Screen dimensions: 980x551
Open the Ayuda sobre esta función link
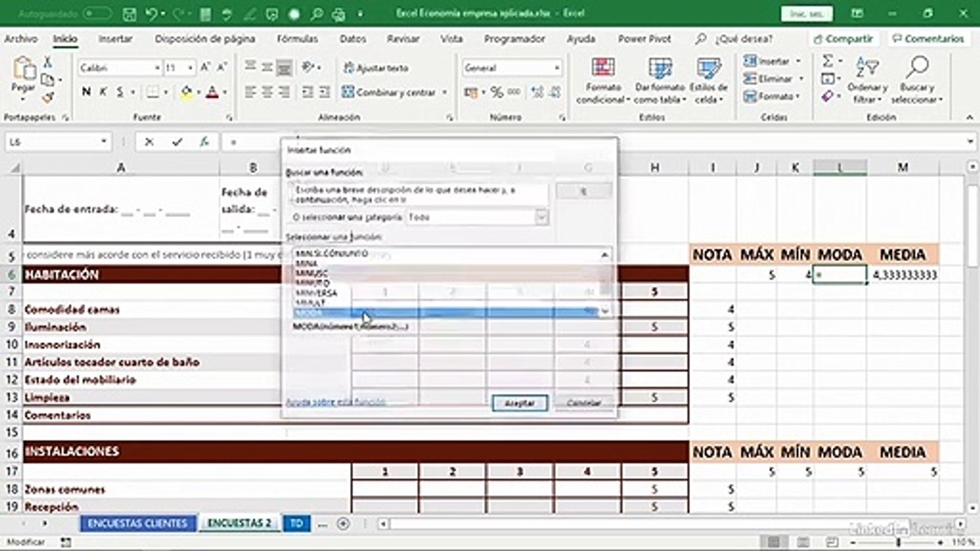(335, 403)
